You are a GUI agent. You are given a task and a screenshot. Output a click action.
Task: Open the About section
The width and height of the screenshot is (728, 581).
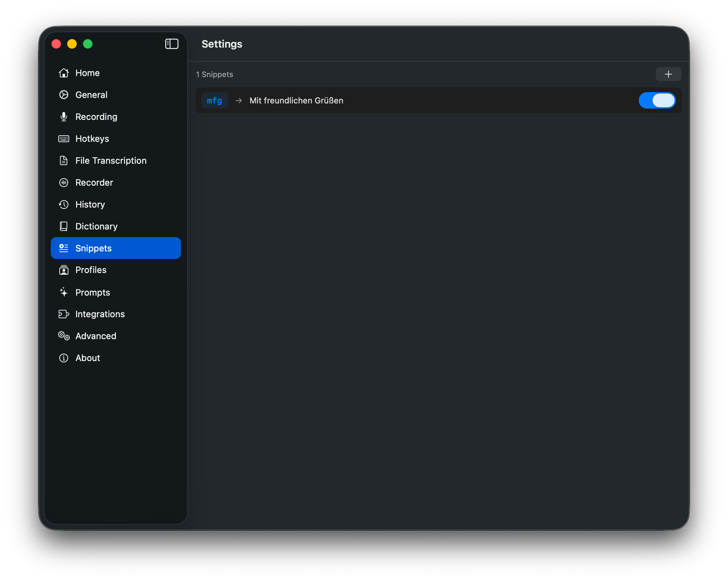(87, 358)
